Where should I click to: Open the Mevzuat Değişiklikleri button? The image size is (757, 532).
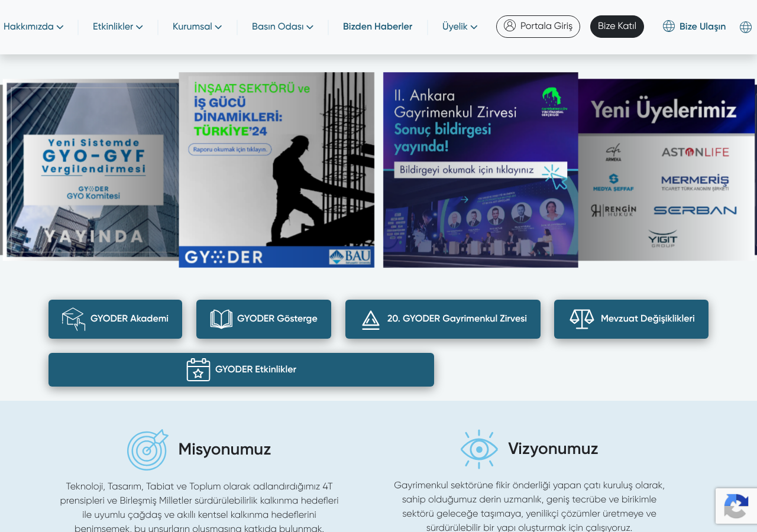point(631,319)
